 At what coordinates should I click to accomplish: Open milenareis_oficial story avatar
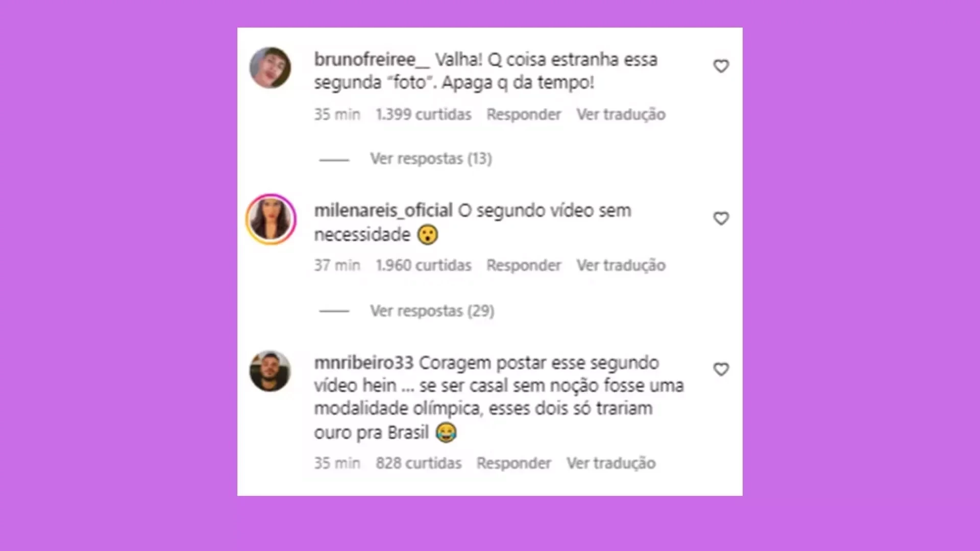pos(271,219)
